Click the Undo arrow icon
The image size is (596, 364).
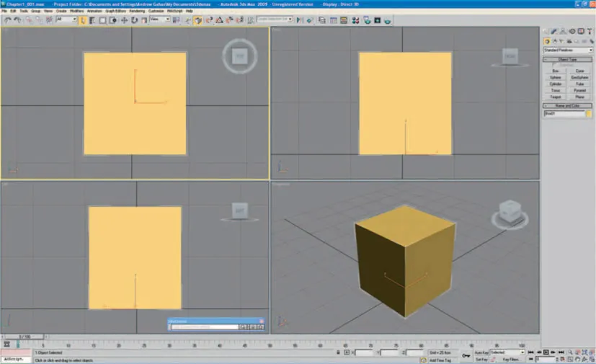6,20
